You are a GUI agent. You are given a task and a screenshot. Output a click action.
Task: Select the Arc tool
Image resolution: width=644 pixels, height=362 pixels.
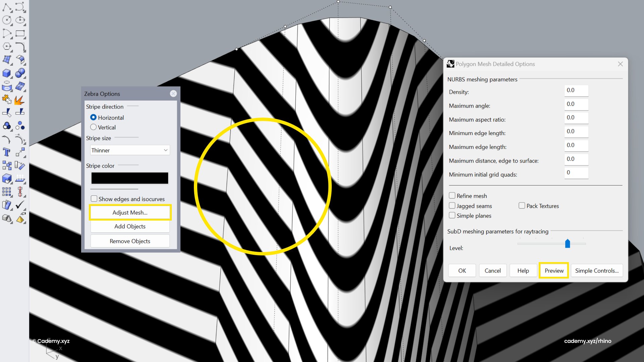coord(7,33)
